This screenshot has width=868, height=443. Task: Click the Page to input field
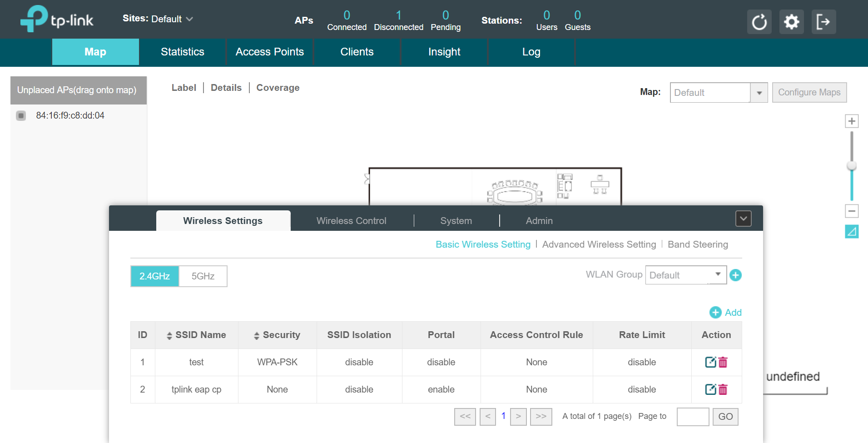pyautogui.click(x=693, y=416)
